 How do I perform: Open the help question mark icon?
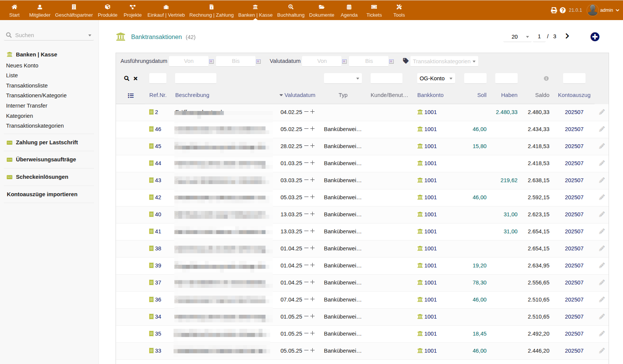[x=563, y=10]
